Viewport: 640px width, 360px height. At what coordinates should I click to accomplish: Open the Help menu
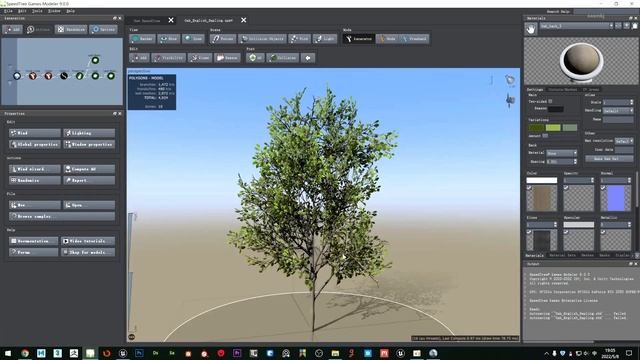(x=70, y=11)
